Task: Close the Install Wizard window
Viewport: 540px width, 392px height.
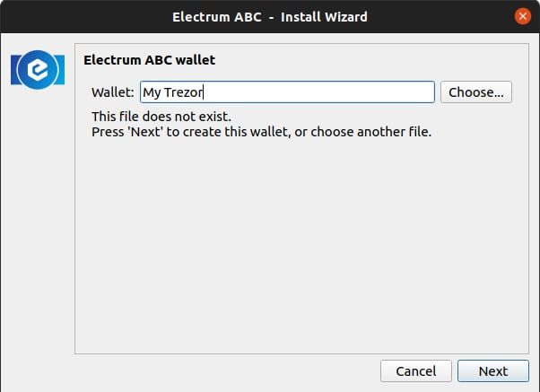Action: 522,16
